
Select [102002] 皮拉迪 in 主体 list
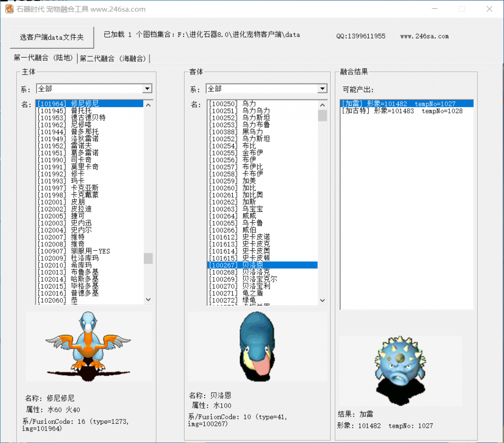90,209
